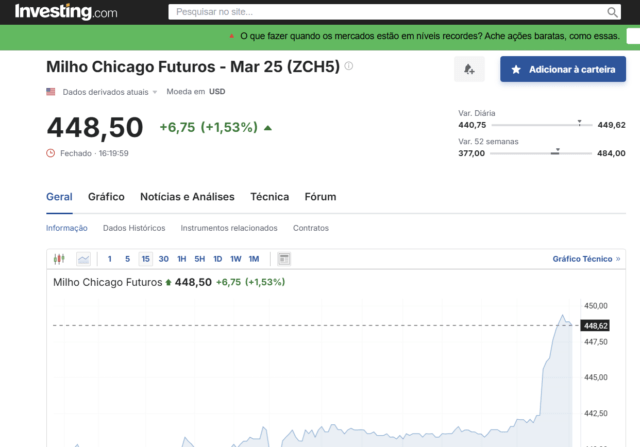640x447 pixels.
Task: Click the info icon beside ZCH5 title
Action: point(349,66)
